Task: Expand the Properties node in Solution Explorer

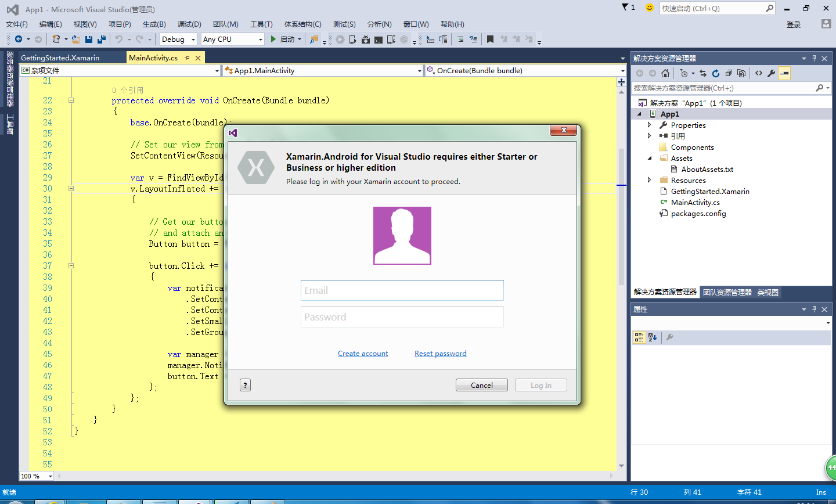Action: click(649, 125)
